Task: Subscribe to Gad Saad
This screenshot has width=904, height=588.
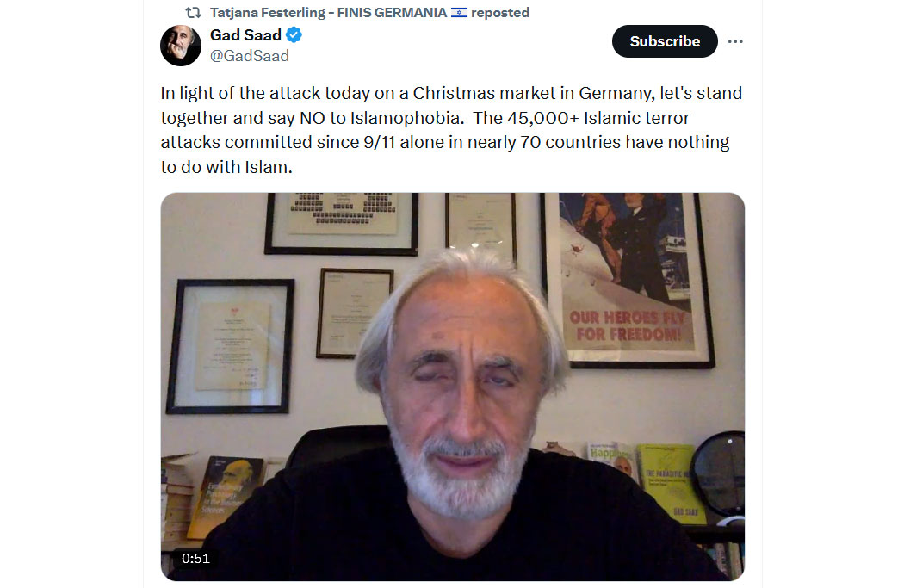Action: point(665,41)
